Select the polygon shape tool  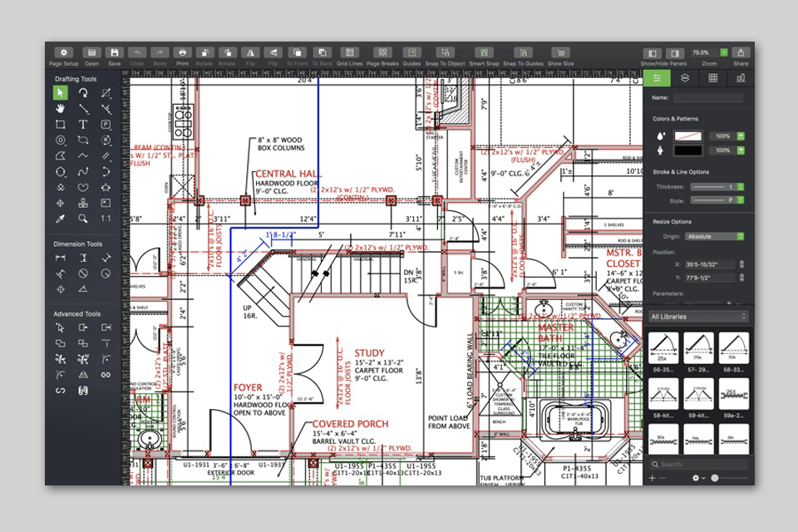click(60, 171)
